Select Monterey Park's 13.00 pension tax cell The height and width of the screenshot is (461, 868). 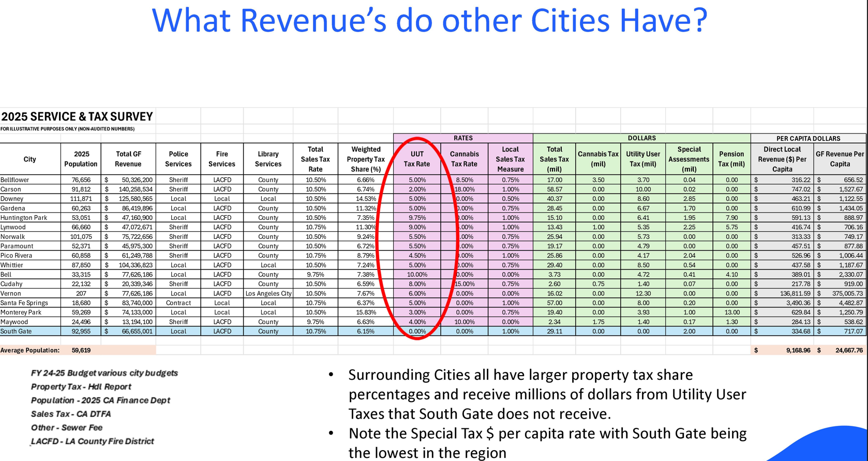click(x=731, y=313)
